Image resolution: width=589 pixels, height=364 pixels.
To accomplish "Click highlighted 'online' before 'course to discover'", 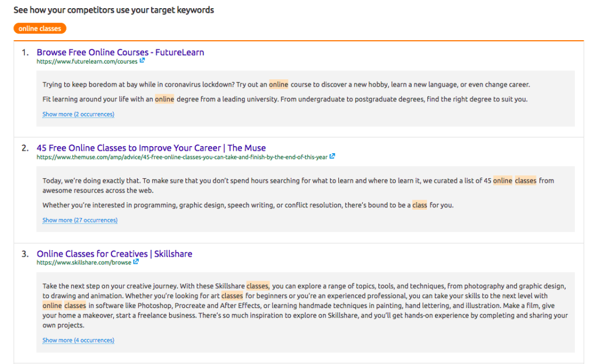I will [279, 84].
